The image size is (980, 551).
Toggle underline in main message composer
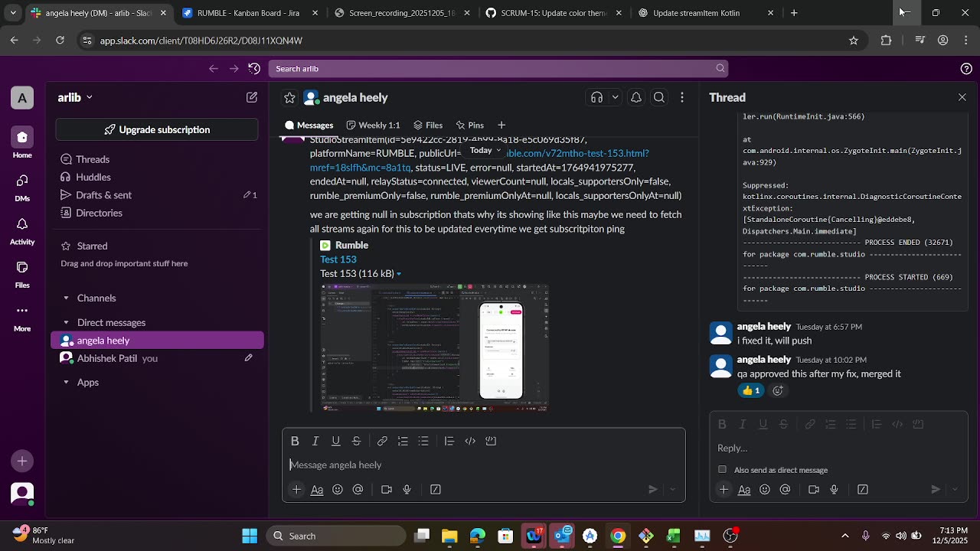coord(335,441)
